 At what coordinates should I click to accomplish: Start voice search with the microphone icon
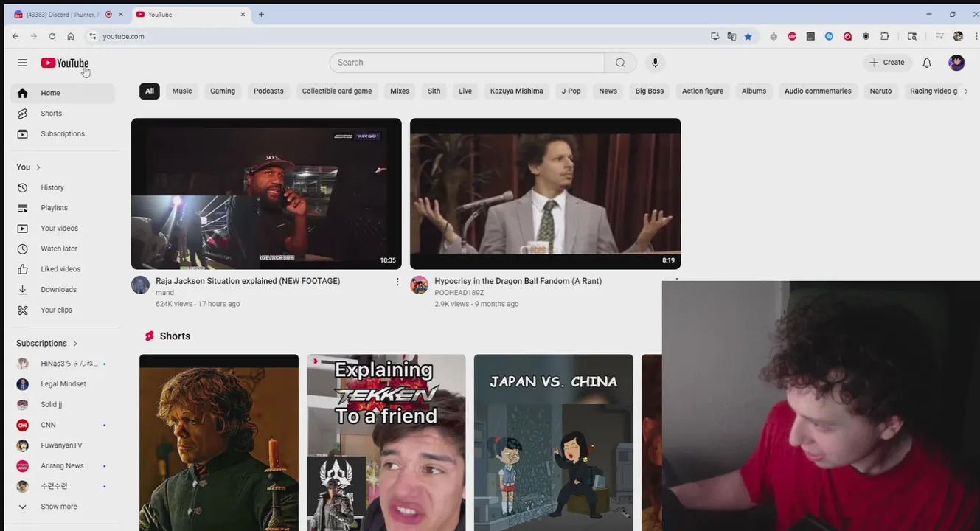click(x=655, y=63)
